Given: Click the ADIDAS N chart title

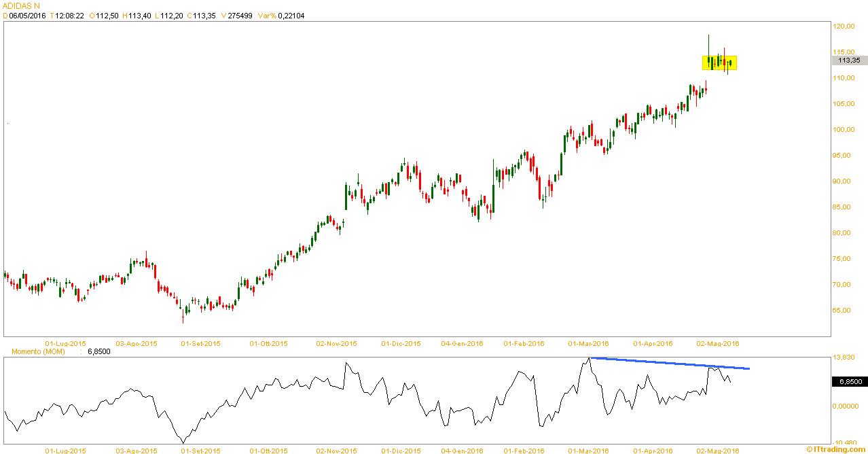Looking at the screenshot, I should (21, 5).
